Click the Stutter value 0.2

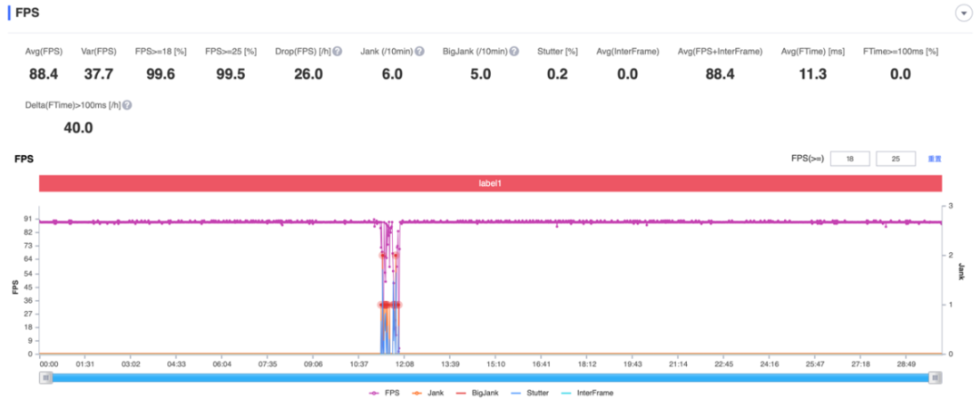557,74
